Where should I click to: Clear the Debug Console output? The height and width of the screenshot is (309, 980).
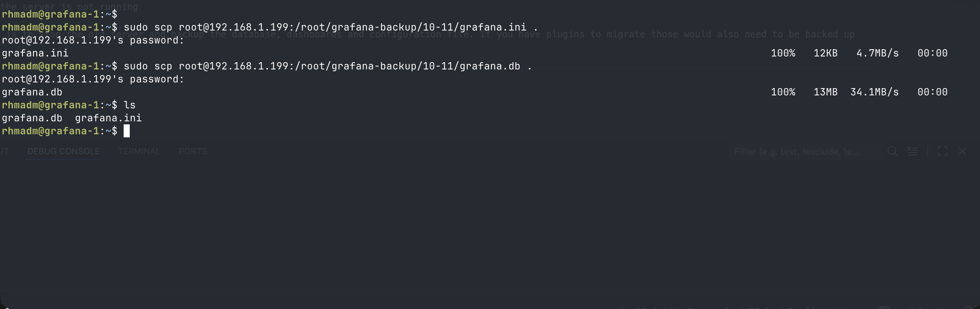click(x=912, y=151)
